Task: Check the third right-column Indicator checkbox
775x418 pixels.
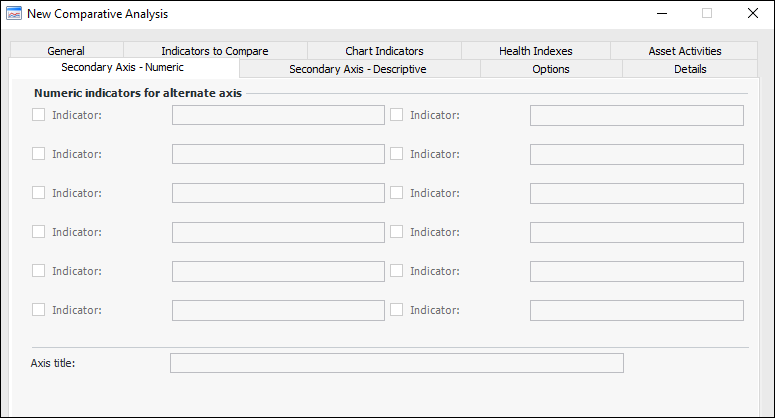Action: click(x=397, y=193)
